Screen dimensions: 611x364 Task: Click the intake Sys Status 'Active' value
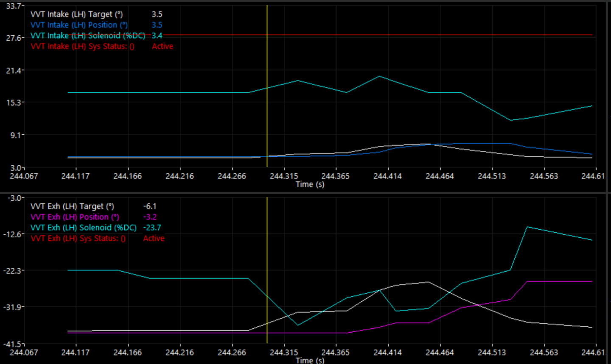[162, 46]
